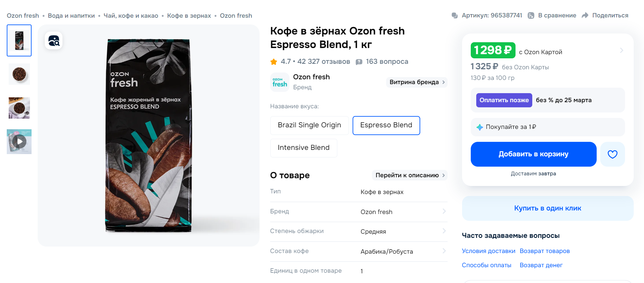Expand the Ozon Card price details chevron
This screenshot has width=644, height=283.
621,51
